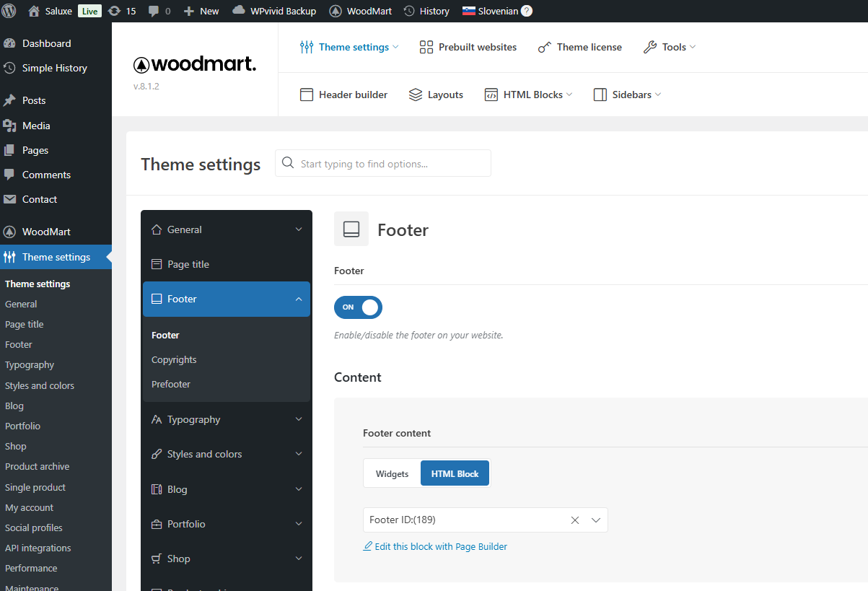Click the Slovenian flag icon

pyautogui.click(x=468, y=11)
